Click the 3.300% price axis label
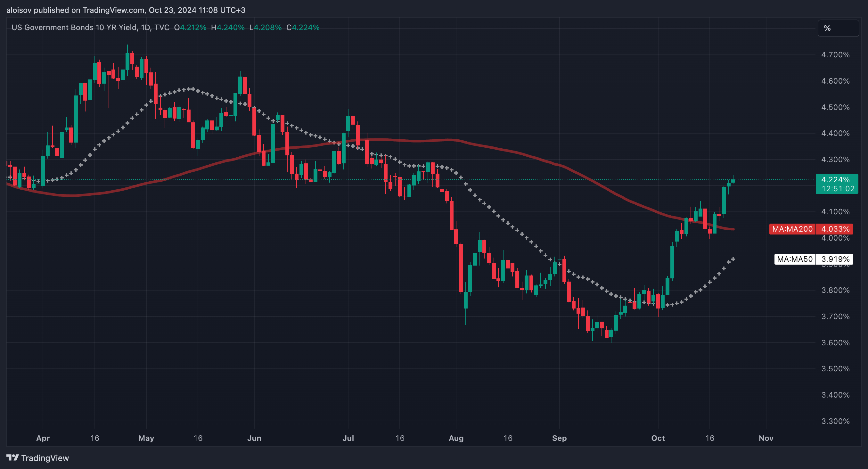 [x=835, y=421]
